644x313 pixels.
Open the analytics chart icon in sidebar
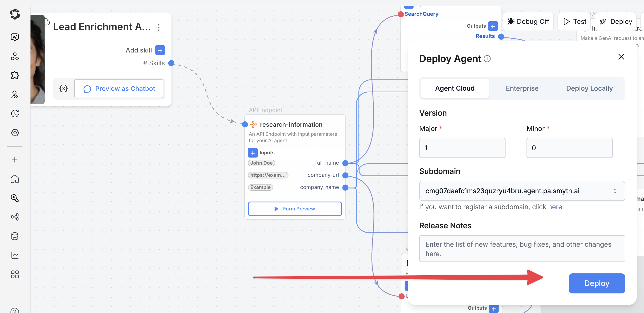15,255
